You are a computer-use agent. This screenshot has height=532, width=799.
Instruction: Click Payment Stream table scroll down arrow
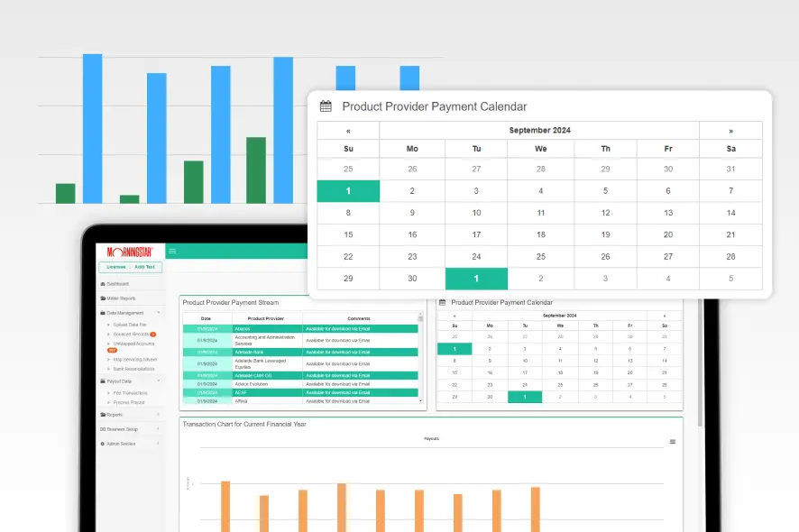click(x=420, y=401)
